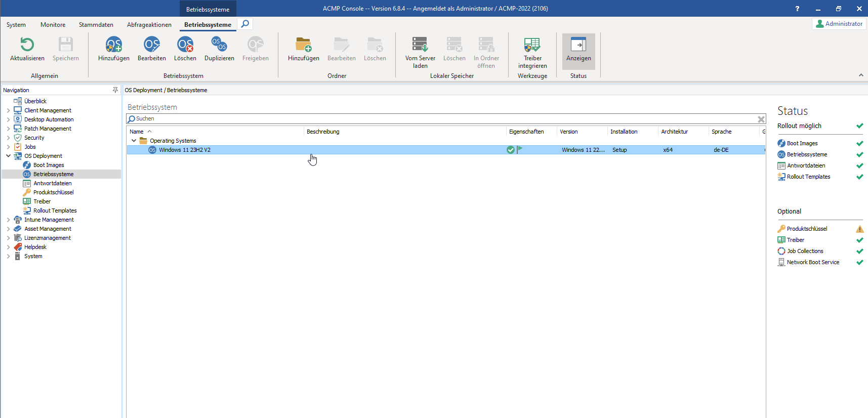This screenshot has height=418, width=868.
Task: Click Bearbeiten to edit the operating system
Action: click(x=151, y=46)
